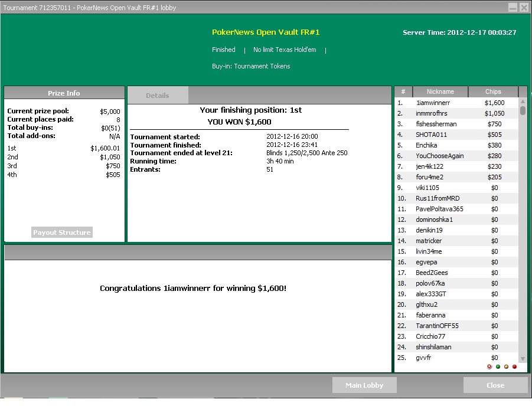Minimize the tournament lobby window

point(513,8)
